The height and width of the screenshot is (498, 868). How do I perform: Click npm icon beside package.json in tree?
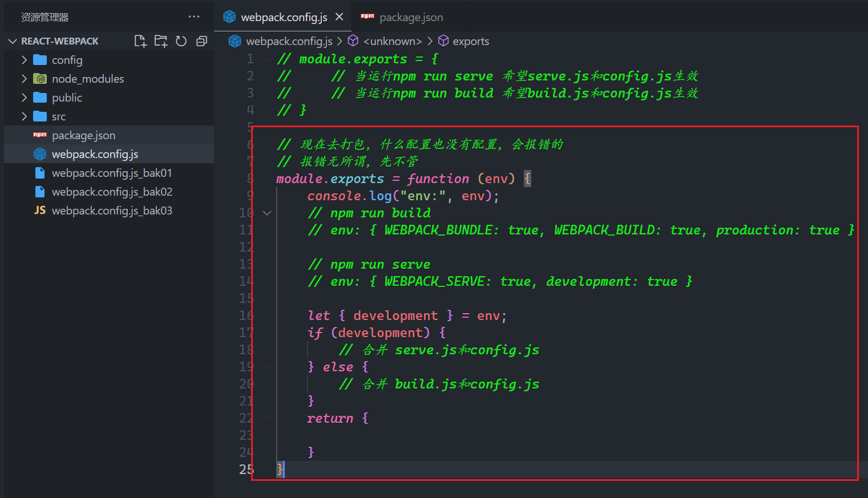pos(40,135)
